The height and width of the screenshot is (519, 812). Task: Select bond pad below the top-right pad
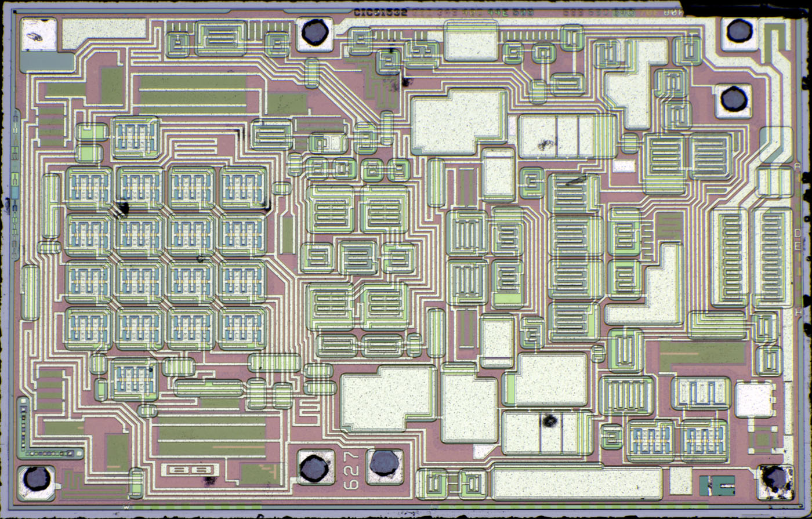pyautogui.click(x=733, y=100)
